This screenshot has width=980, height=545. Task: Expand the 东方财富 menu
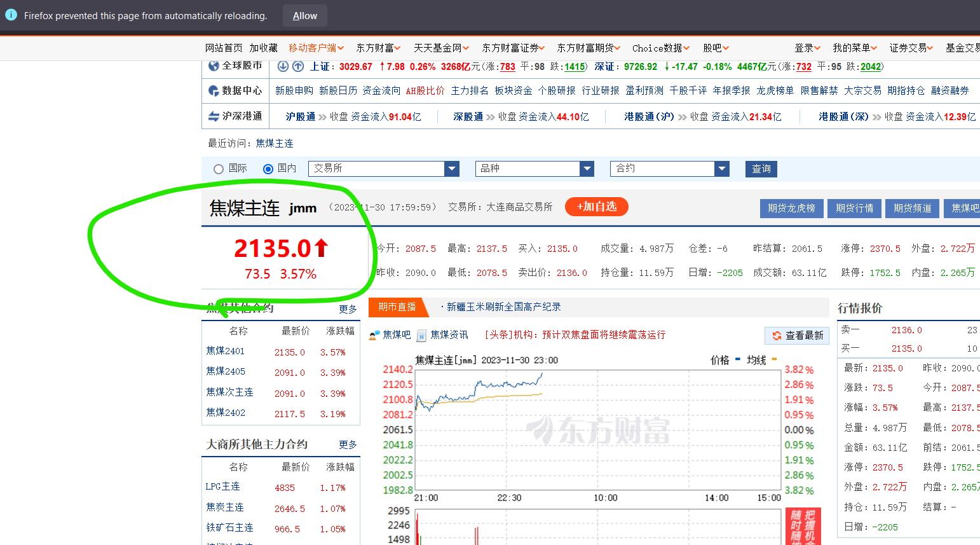(x=378, y=48)
